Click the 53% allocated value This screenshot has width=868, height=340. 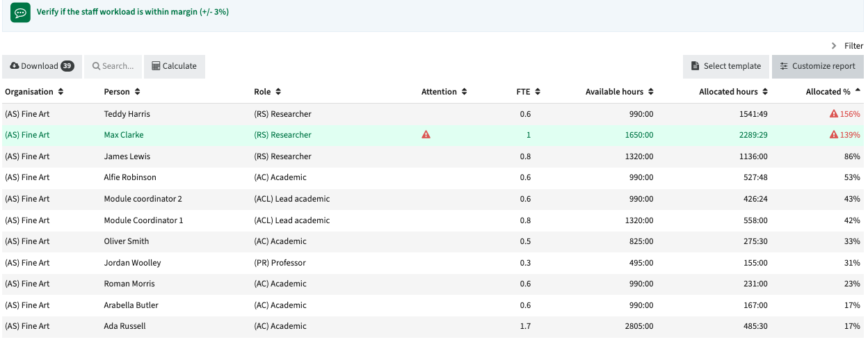coord(851,177)
